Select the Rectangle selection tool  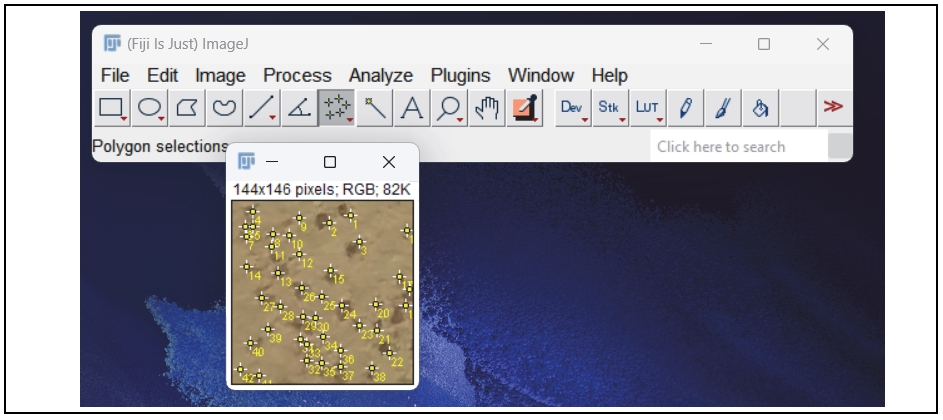(x=111, y=108)
